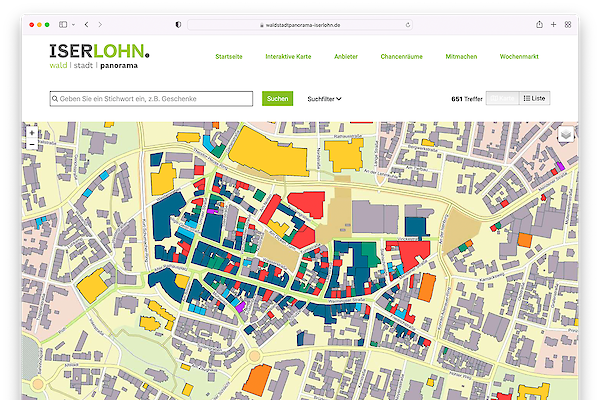Toggle the Safari sidebar
The height and width of the screenshot is (400, 600).
click(62, 23)
